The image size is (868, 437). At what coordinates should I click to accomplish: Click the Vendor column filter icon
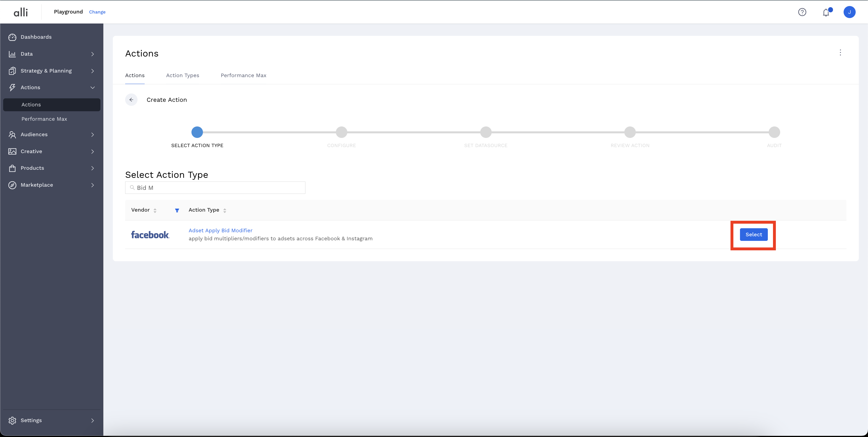click(177, 210)
